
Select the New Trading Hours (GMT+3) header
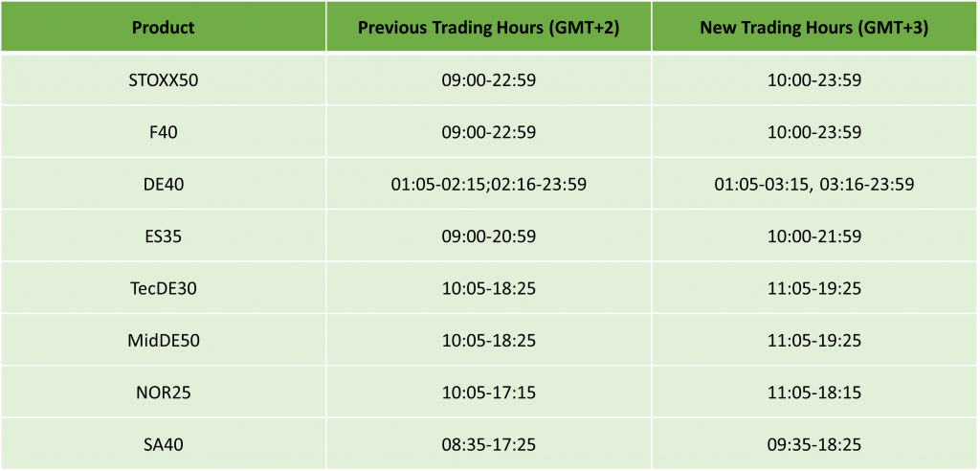point(814,27)
